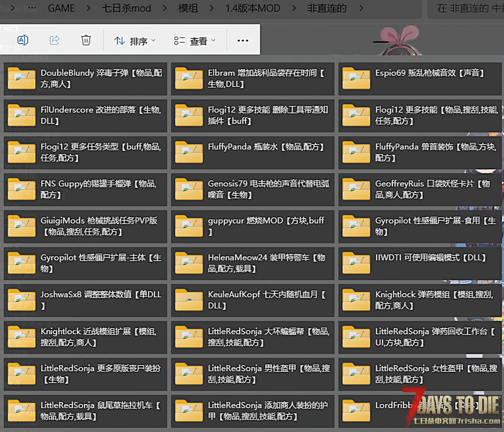This screenshot has width=504, height=432.
Task: Expand chevron after 1.4版本MOD breadcrumb
Action: (294, 8)
